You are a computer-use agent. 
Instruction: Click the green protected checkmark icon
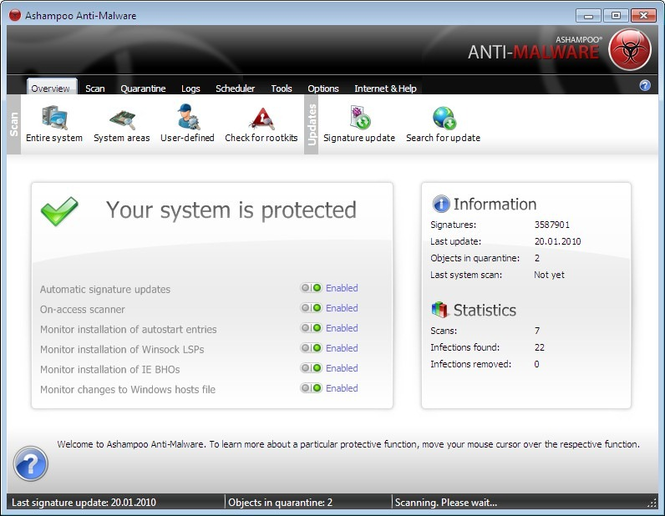coord(59,211)
